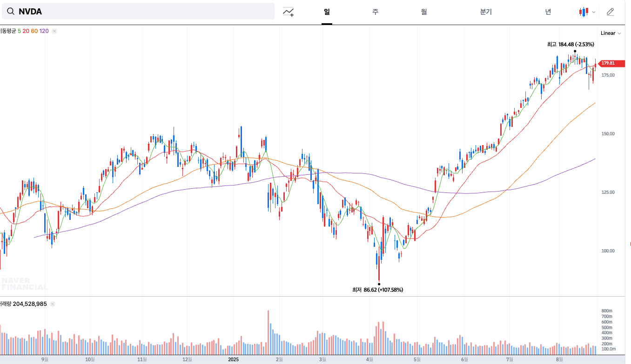
Task: Switch to the 월 (monthly) tab
Action: click(x=424, y=12)
